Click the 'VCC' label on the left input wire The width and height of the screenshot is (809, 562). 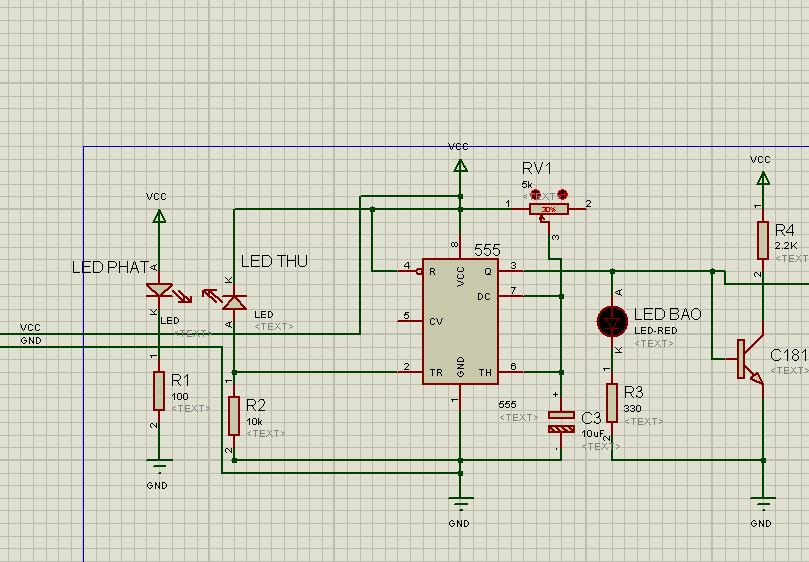[x=30, y=328]
